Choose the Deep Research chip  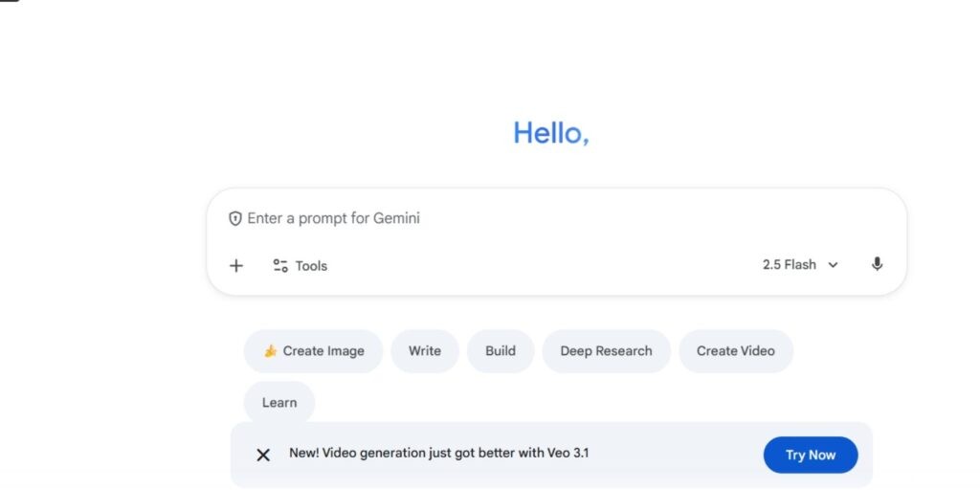click(x=606, y=351)
